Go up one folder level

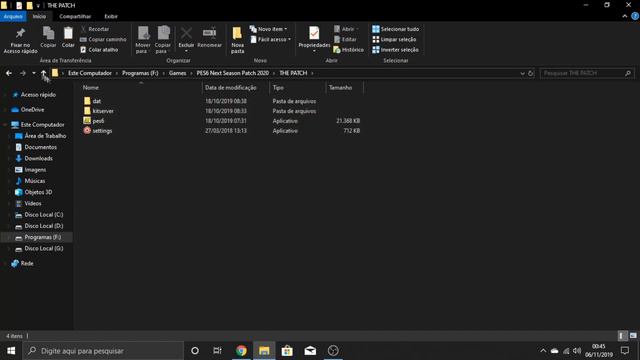(x=44, y=73)
